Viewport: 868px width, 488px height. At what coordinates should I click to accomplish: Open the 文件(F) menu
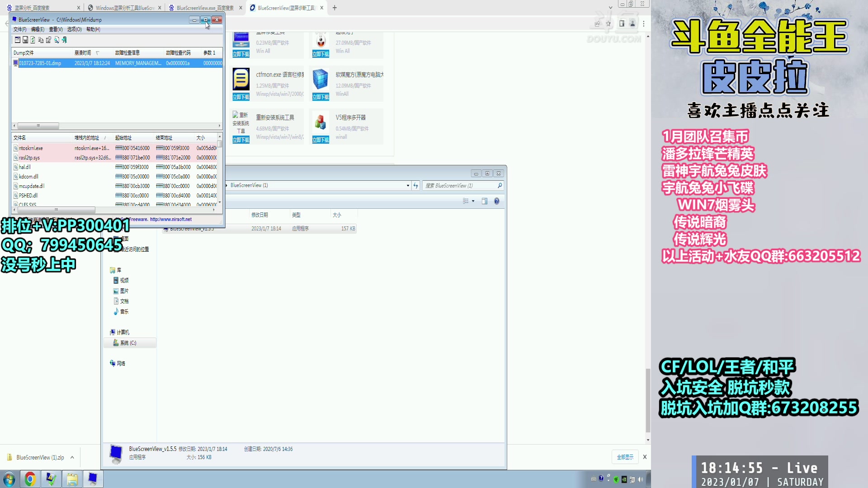pos(20,29)
